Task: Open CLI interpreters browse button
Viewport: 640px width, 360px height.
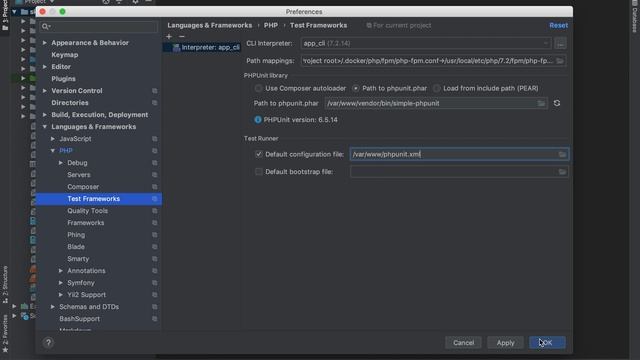Action: 560,43
